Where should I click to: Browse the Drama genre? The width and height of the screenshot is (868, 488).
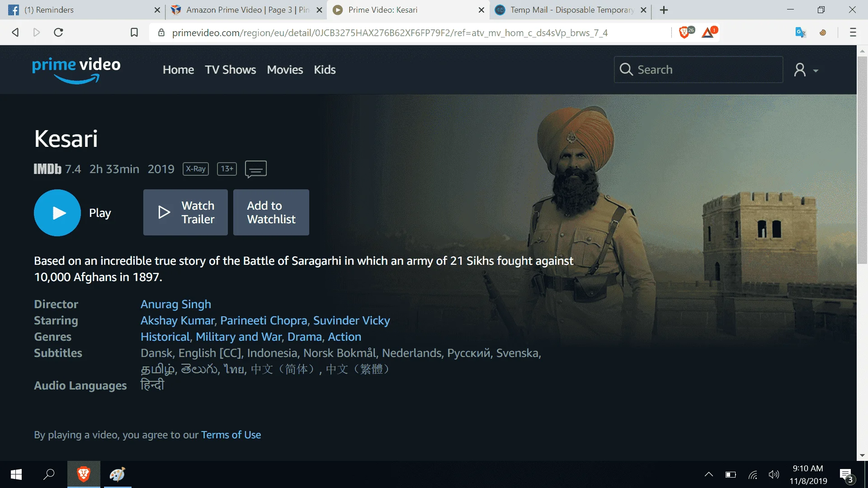click(x=305, y=337)
